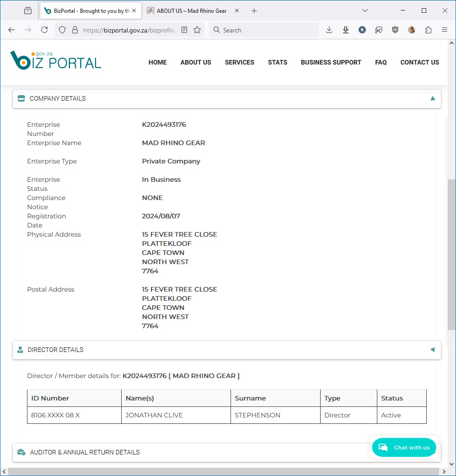
Task: Click the Biz Portal logo
Action: coord(56,60)
